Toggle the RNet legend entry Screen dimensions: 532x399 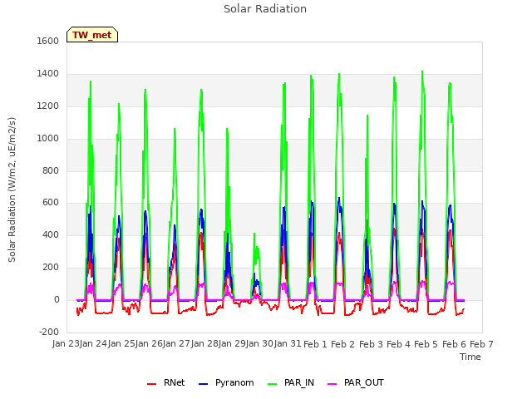[x=166, y=382]
